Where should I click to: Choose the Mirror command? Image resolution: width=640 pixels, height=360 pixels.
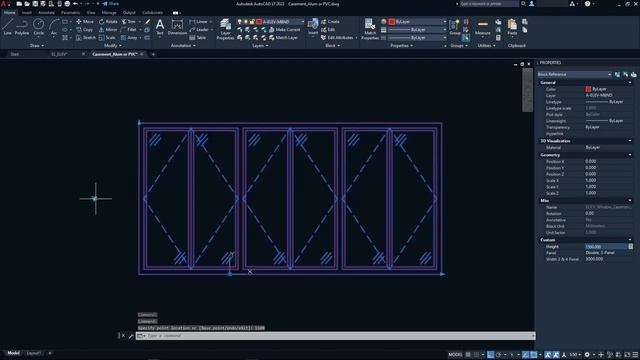[108, 30]
